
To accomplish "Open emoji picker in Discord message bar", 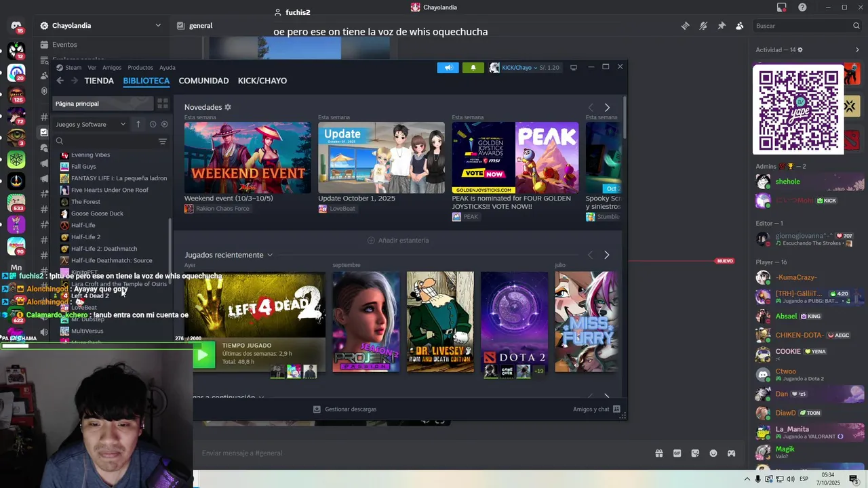I will point(713,453).
